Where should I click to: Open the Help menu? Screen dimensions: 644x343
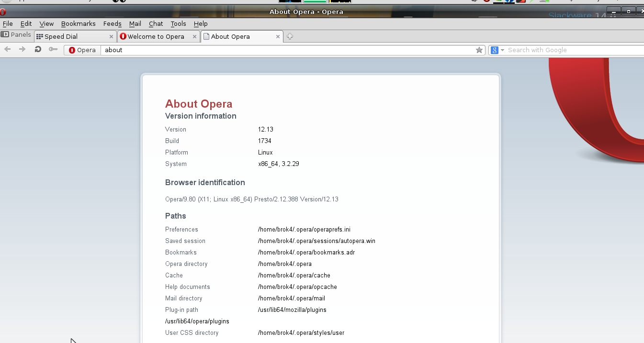(x=201, y=23)
